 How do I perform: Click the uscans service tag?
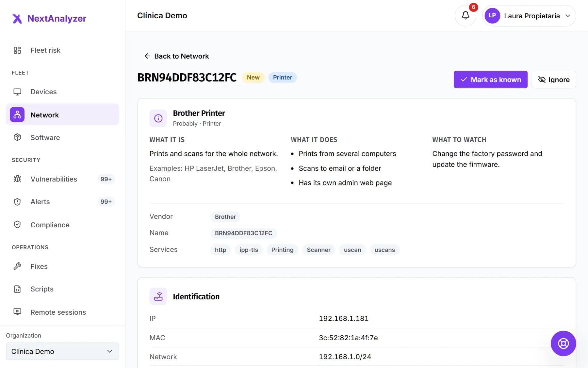click(x=384, y=250)
